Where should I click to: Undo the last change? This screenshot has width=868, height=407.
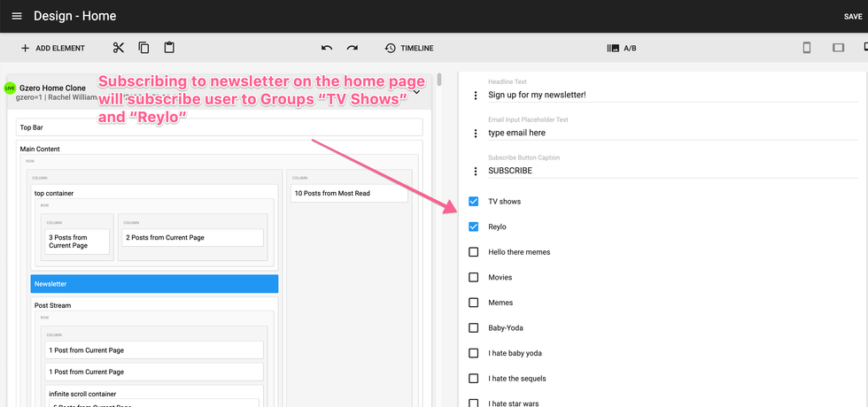click(327, 48)
